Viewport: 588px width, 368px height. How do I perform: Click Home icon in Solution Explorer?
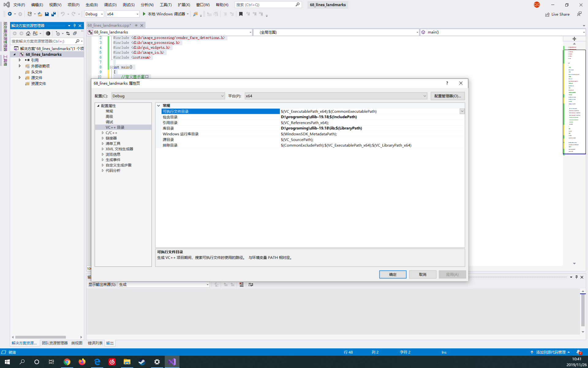[x=28, y=33]
